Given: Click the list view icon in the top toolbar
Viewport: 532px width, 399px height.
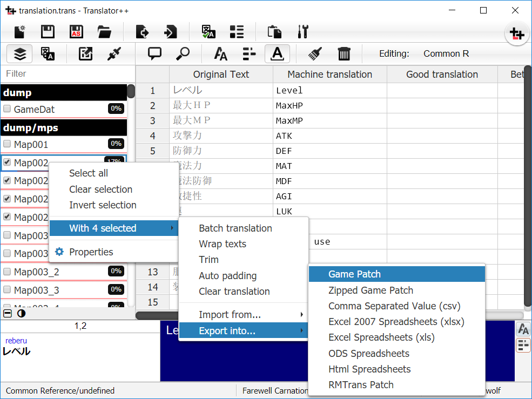Looking at the screenshot, I should tap(237, 32).
